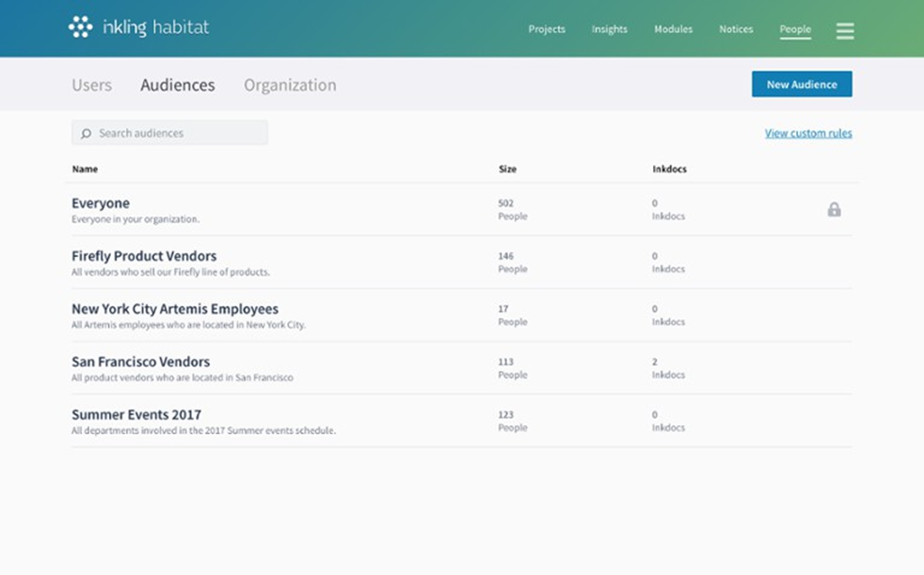Select the Audiences tab

click(178, 85)
